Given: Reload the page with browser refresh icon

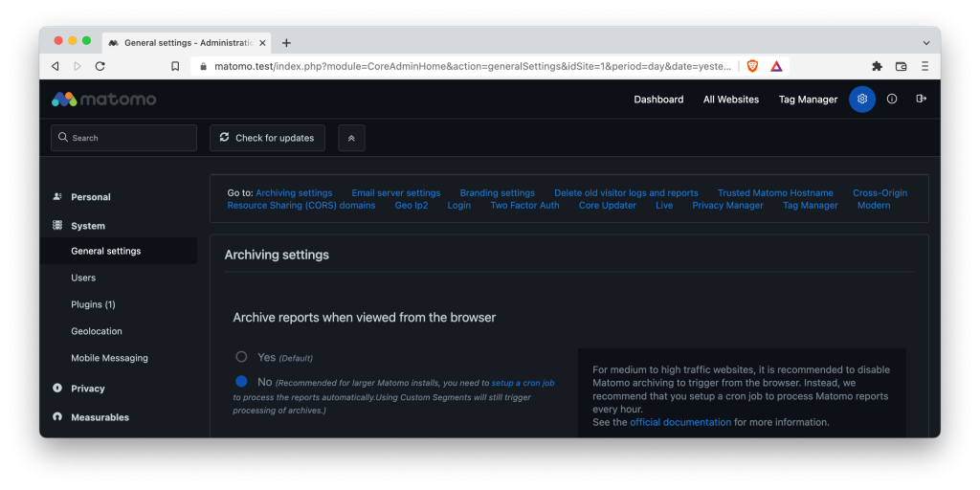Looking at the screenshot, I should coord(100,66).
